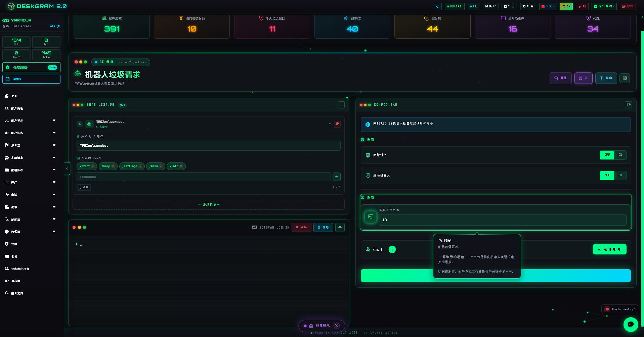Click the refresh icon in top bar
Viewport: 644px width, 337px height.
click(x=437, y=6)
